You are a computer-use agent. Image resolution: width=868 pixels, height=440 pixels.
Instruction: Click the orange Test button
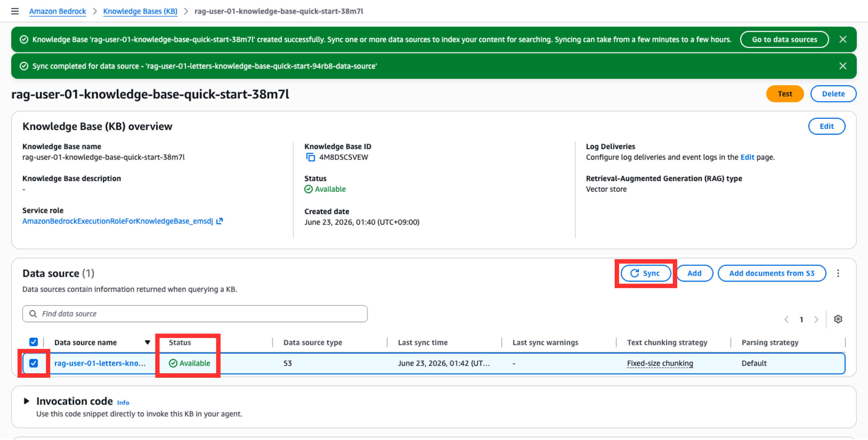[785, 94]
